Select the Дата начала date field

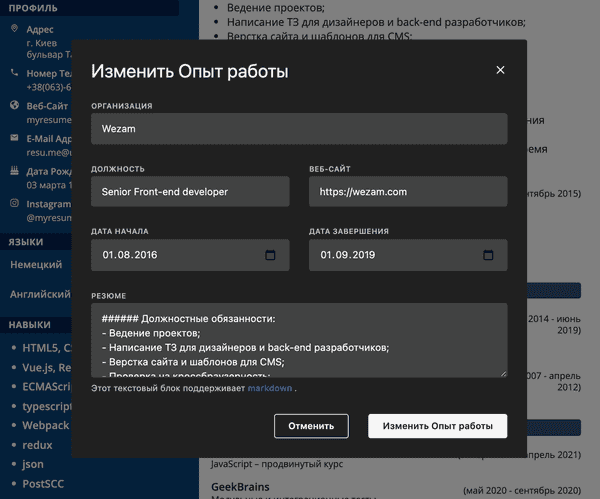(x=175, y=255)
